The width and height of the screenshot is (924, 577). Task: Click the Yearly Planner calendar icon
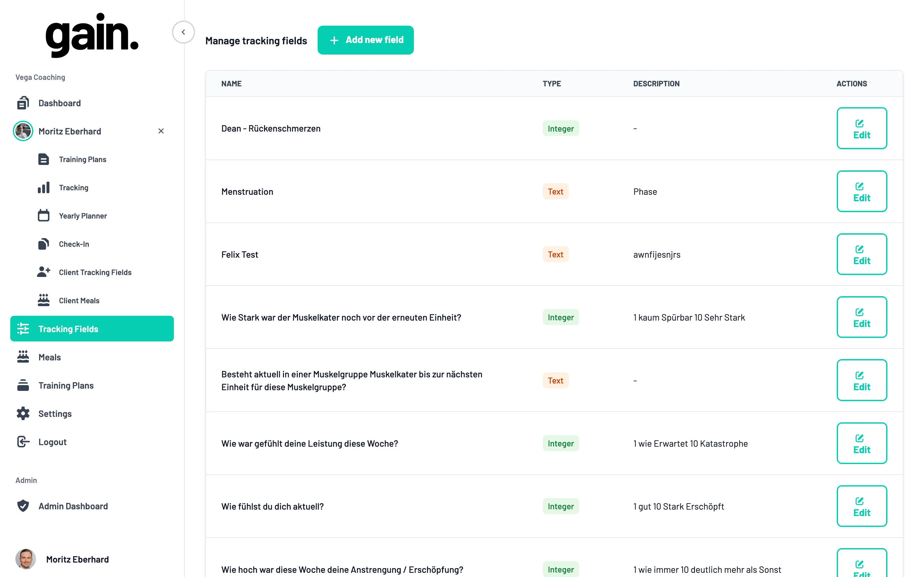click(44, 216)
